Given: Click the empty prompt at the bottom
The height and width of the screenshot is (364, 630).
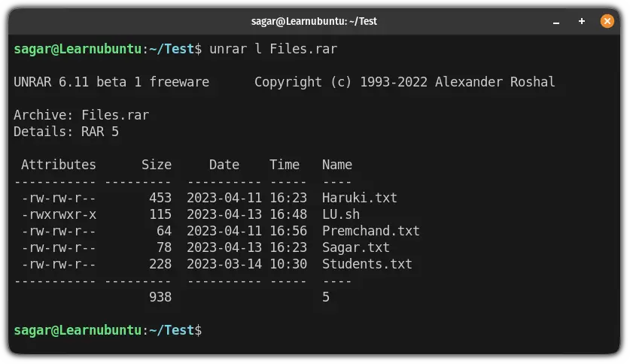Looking at the screenshot, I should pyautogui.click(x=108, y=330).
